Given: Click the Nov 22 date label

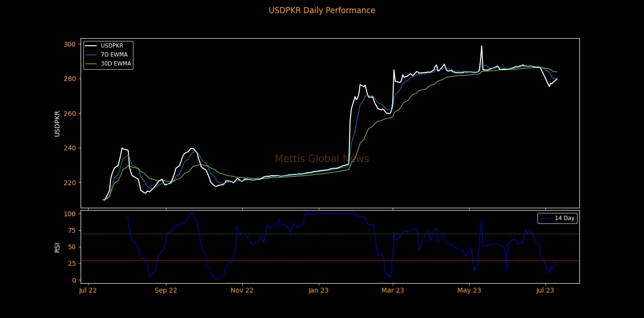Looking at the screenshot, I should pyautogui.click(x=242, y=291).
